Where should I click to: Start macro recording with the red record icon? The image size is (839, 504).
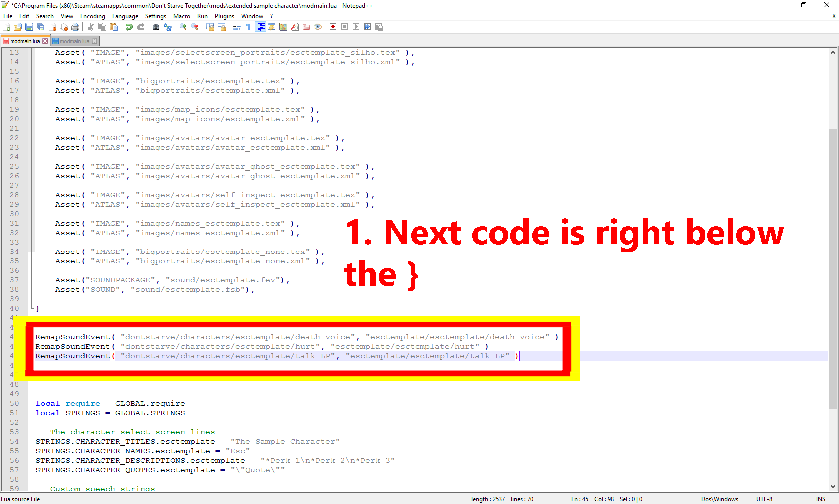tap(333, 27)
